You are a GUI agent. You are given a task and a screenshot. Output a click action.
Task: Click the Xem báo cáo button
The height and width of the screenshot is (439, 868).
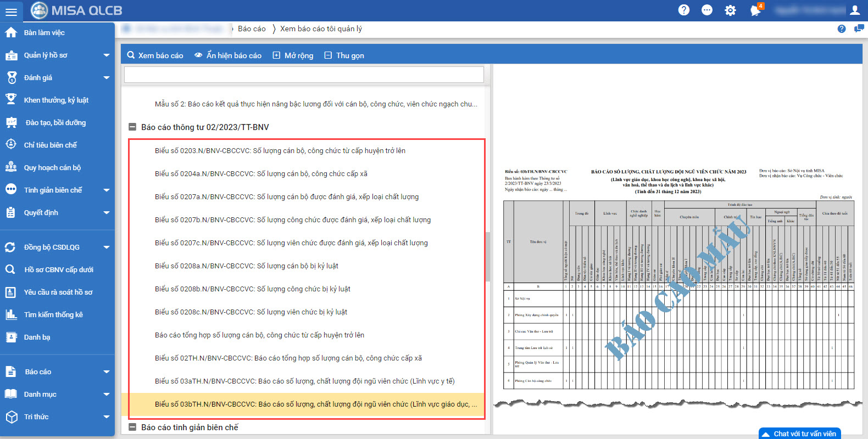[x=155, y=55]
